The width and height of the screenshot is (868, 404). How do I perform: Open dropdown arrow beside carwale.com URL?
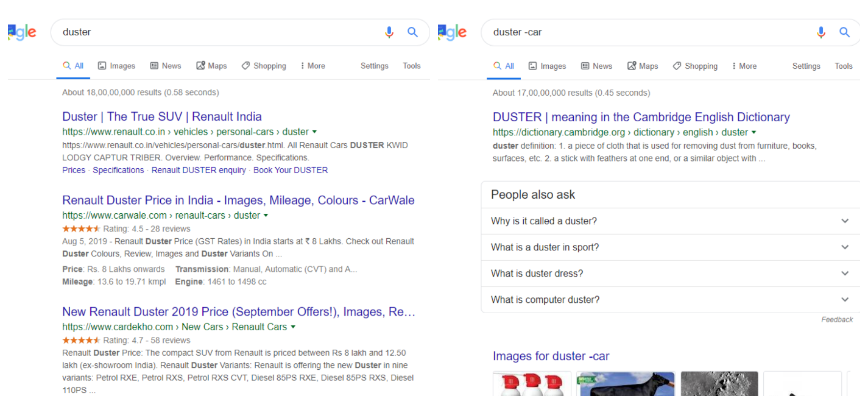(x=266, y=215)
